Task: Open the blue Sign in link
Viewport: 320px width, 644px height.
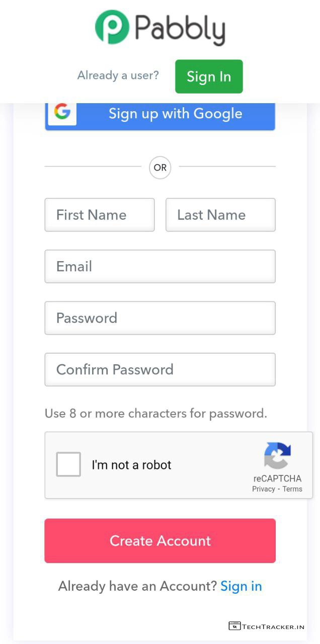Action: (241, 586)
